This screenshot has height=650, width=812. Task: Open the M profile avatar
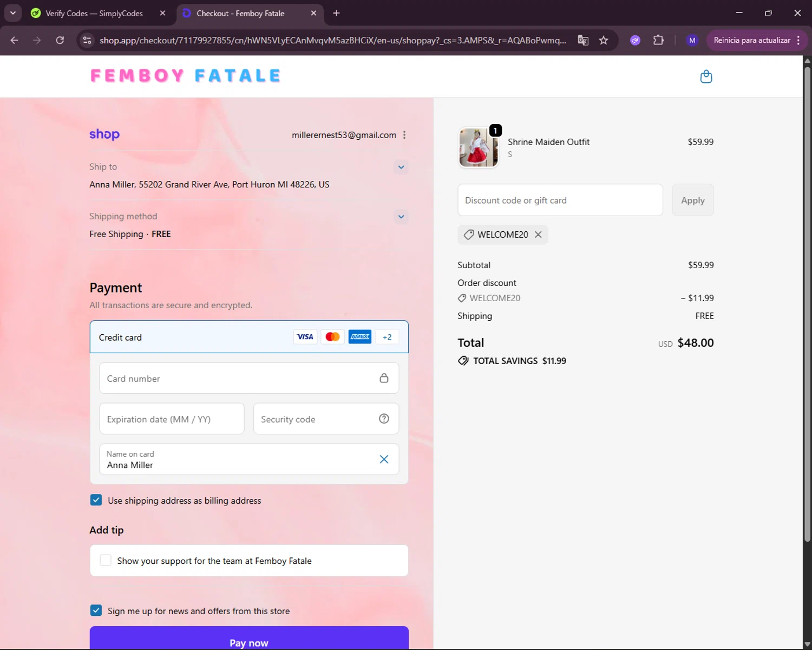692,40
